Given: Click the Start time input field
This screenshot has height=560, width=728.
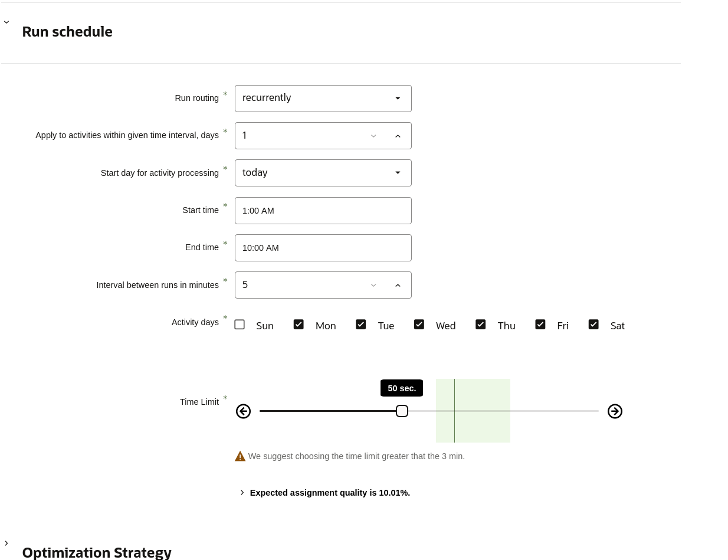Looking at the screenshot, I should coord(323,211).
